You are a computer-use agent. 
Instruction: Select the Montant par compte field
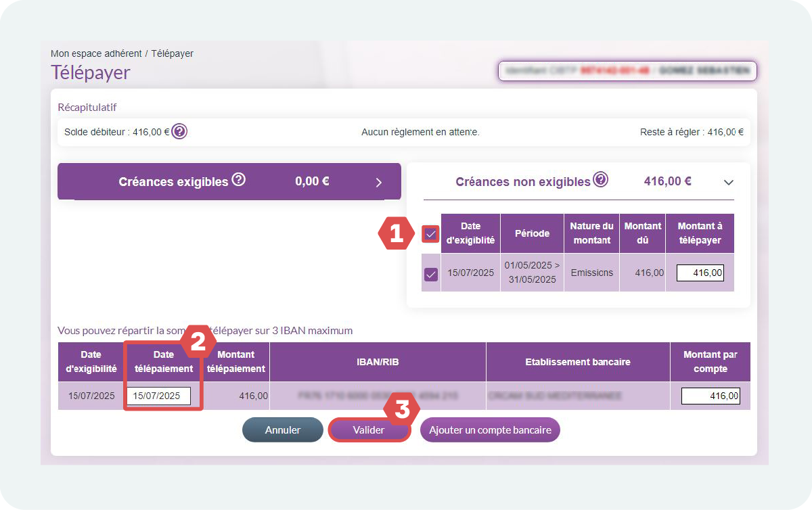[710, 396]
